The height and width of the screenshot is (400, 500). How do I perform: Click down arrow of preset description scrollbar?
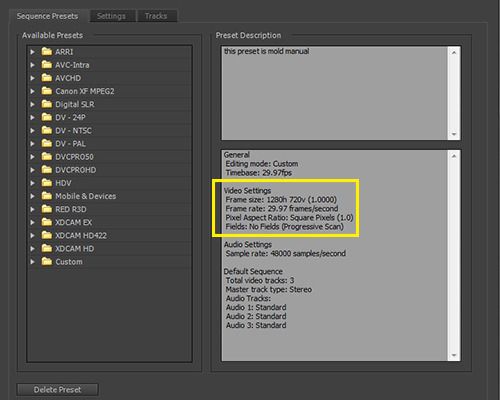[x=454, y=134]
